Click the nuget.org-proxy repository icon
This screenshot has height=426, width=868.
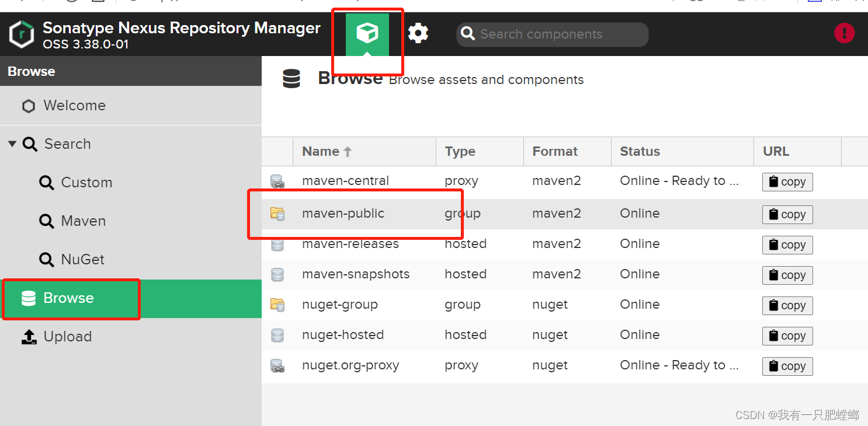[x=277, y=366]
